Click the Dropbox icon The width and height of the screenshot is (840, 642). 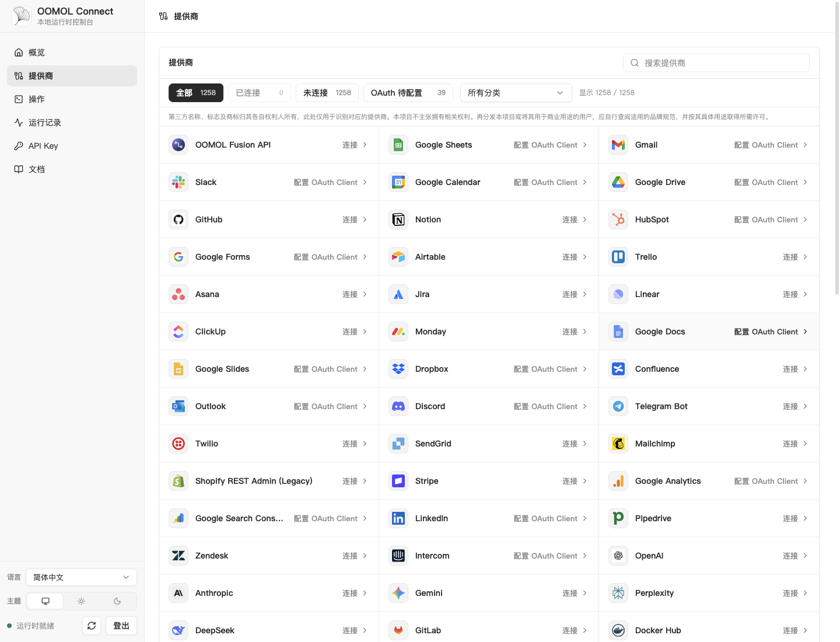pos(398,369)
